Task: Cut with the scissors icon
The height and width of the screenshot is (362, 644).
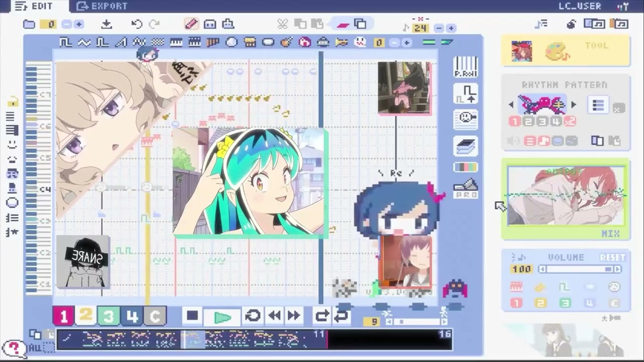Action: (x=282, y=24)
